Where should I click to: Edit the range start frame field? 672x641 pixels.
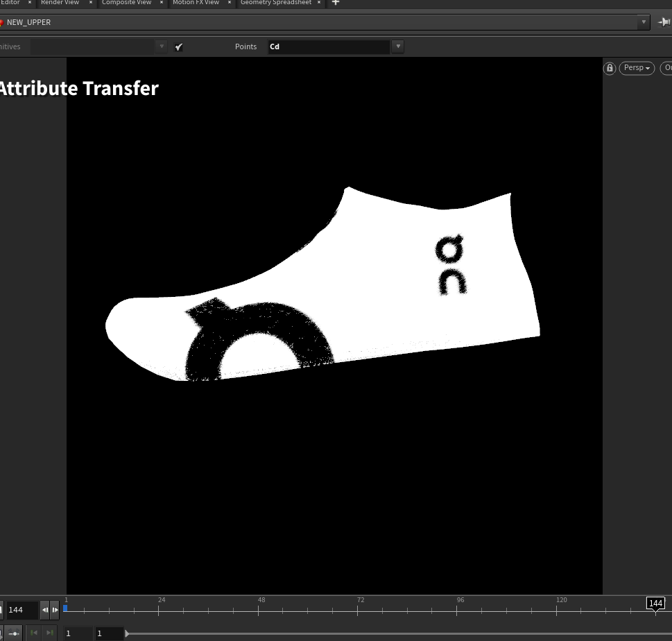[109, 633]
